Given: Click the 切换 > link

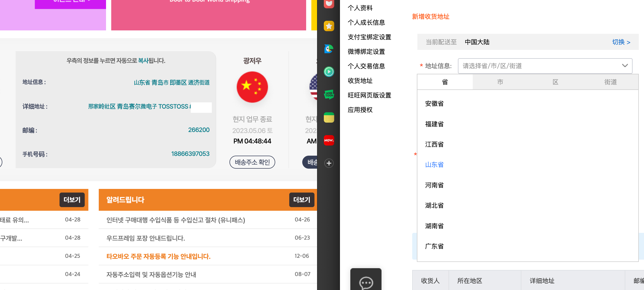Looking at the screenshot, I should tap(621, 42).
